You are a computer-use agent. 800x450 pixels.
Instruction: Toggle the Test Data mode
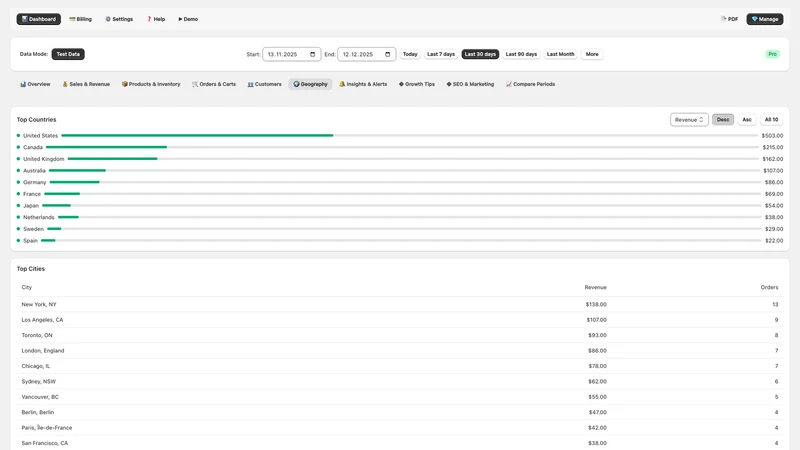pos(68,54)
